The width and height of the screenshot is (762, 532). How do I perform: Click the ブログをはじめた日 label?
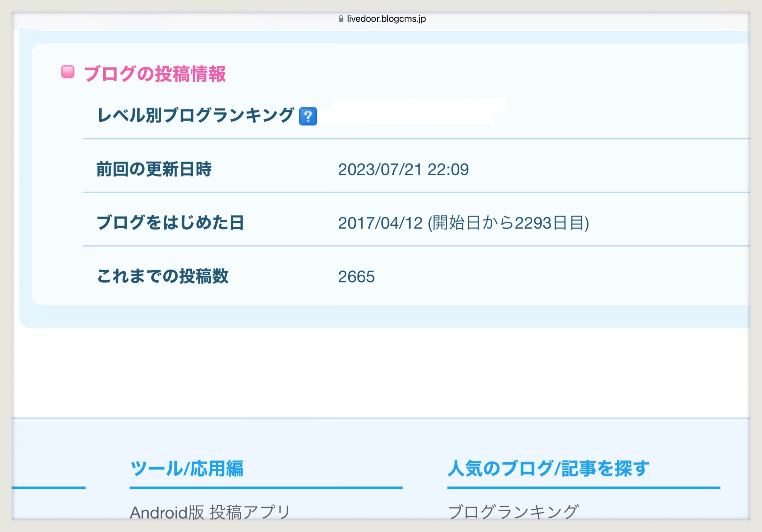point(171,223)
